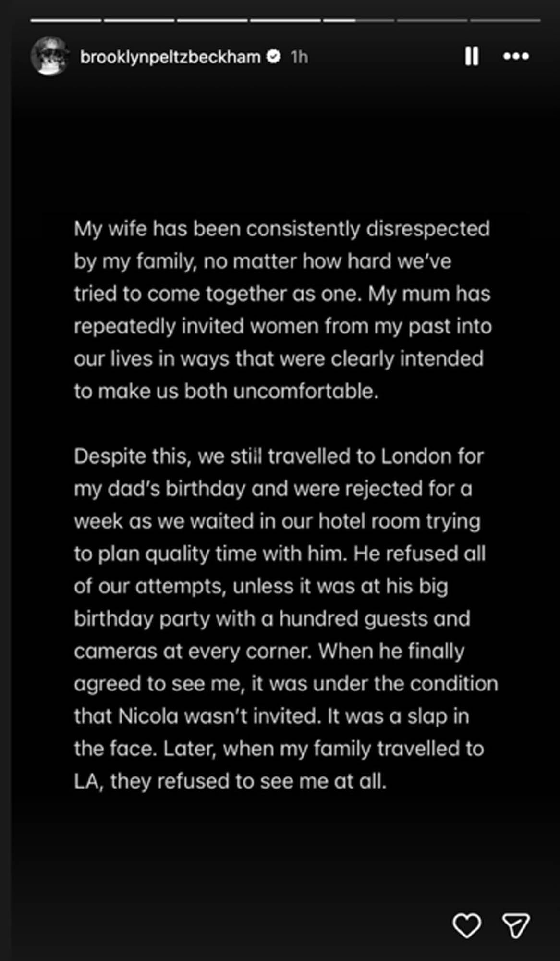Select the fourth story progress segment
Image resolution: width=560 pixels, height=961 pixels.
pos(286,20)
